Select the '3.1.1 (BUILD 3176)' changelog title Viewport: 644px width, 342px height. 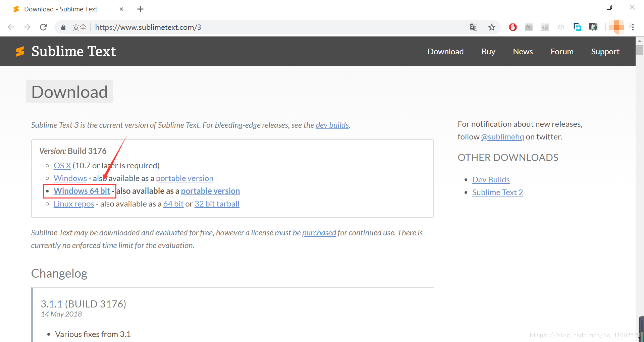[84, 304]
